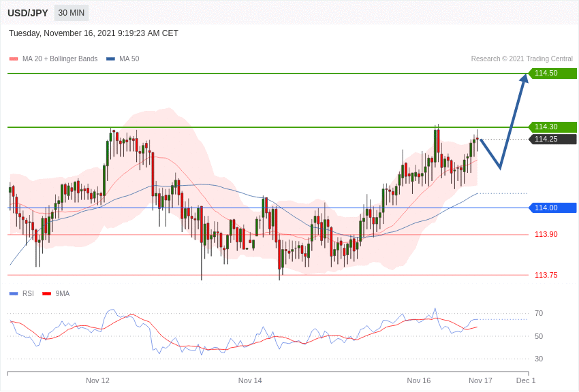
Task: Click the 114.25 current price tag
Action: (x=553, y=139)
